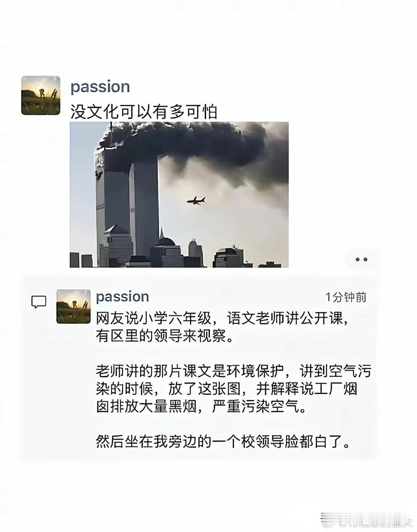The image size is (417, 532).
Task: Tap the line "有区里的领导来视察"
Action: pos(165,336)
